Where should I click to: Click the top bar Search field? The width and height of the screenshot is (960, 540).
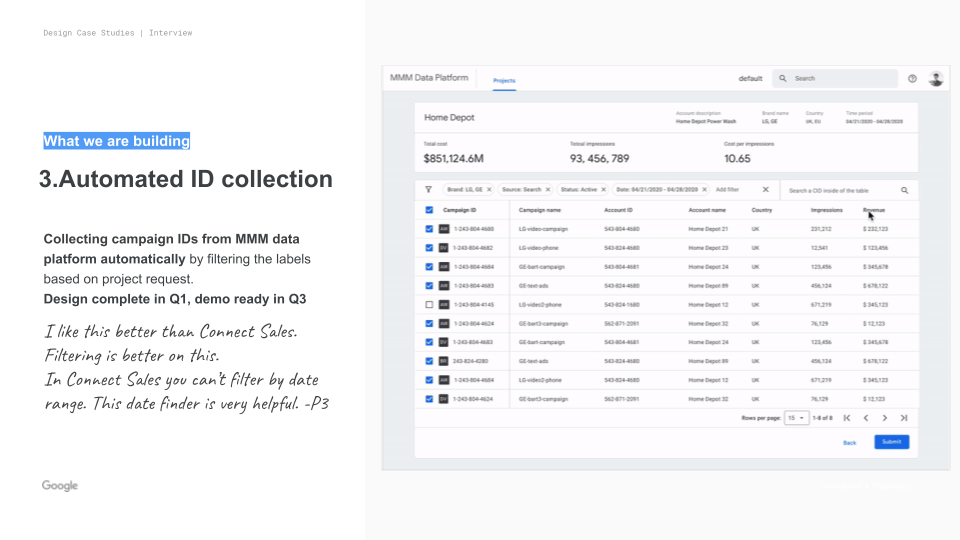coord(835,78)
